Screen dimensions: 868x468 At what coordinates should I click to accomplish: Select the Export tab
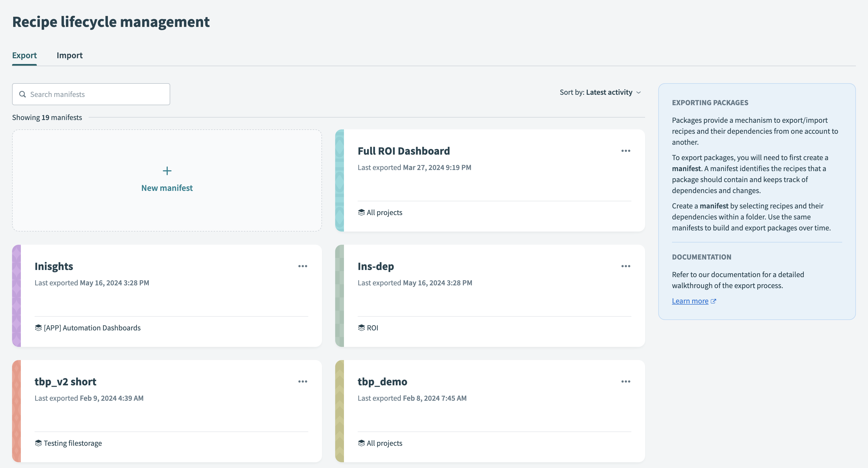(x=24, y=55)
